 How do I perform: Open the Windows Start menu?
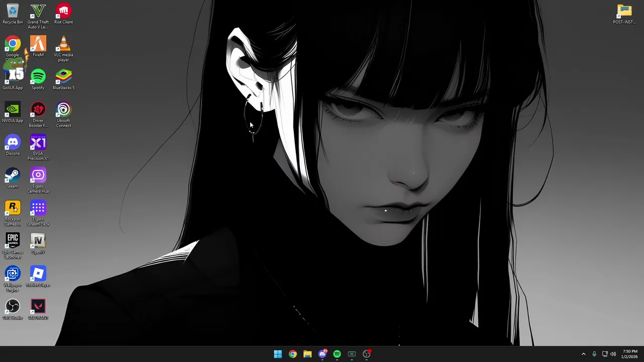pos(278,354)
